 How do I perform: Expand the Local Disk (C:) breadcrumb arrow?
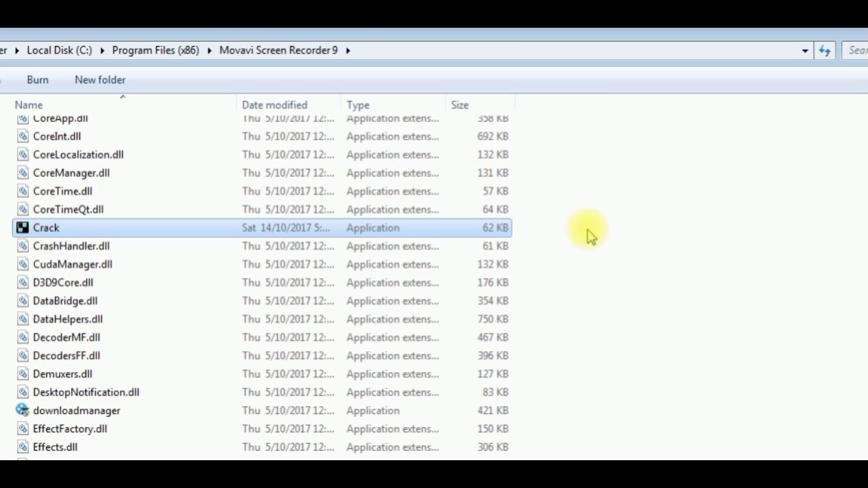(102, 50)
